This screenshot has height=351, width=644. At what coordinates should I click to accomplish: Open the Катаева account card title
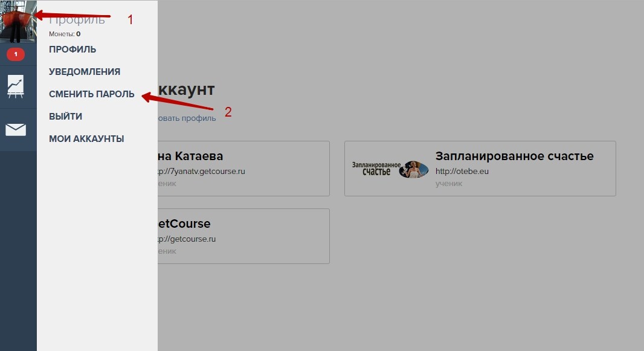click(x=190, y=156)
